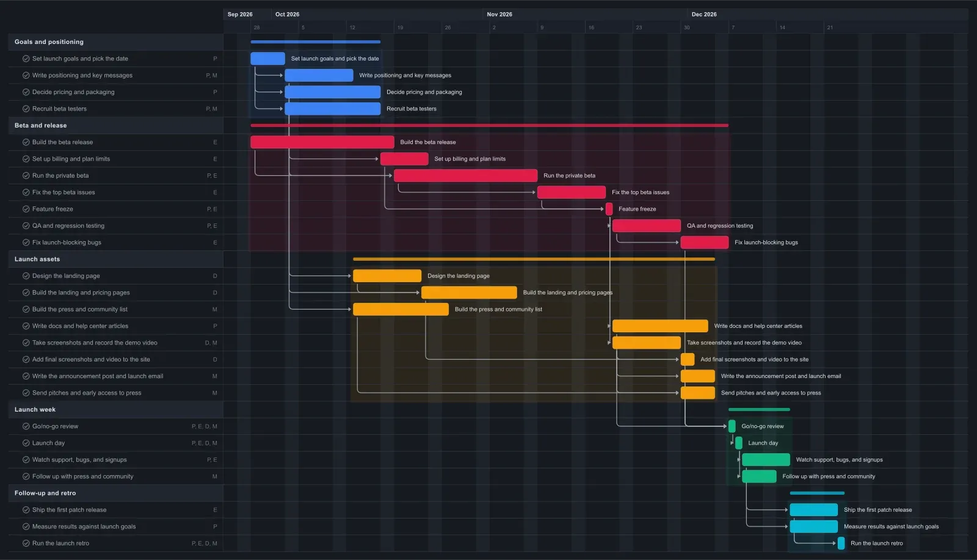
Task: Toggle the check circle for Launch day
Action: [26, 443]
